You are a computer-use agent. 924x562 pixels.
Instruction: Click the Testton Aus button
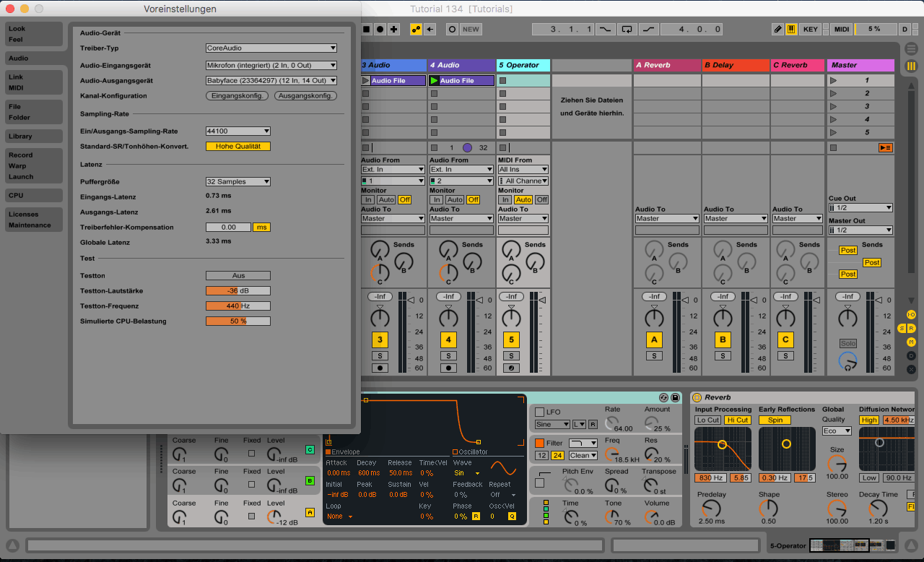pyautogui.click(x=237, y=276)
